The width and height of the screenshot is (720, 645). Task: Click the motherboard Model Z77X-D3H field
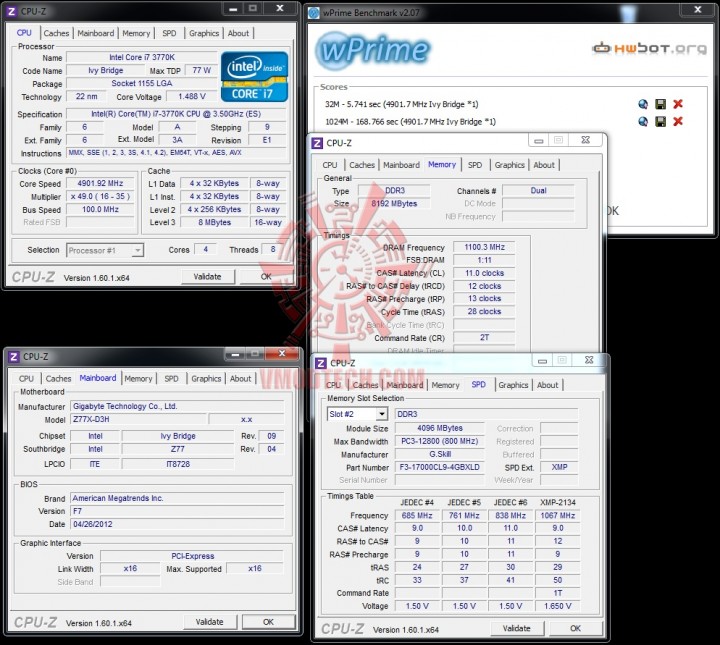(138, 419)
